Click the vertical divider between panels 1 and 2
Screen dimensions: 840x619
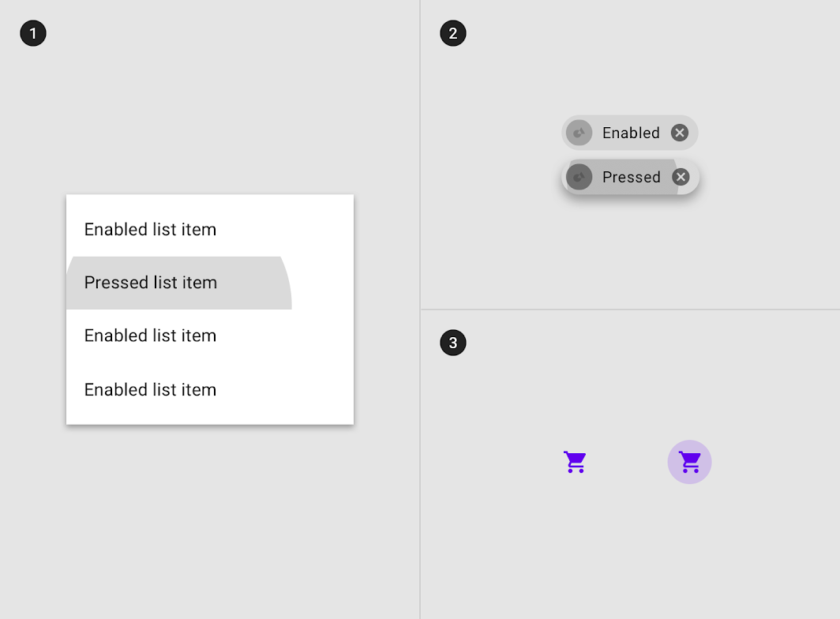click(x=420, y=309)
